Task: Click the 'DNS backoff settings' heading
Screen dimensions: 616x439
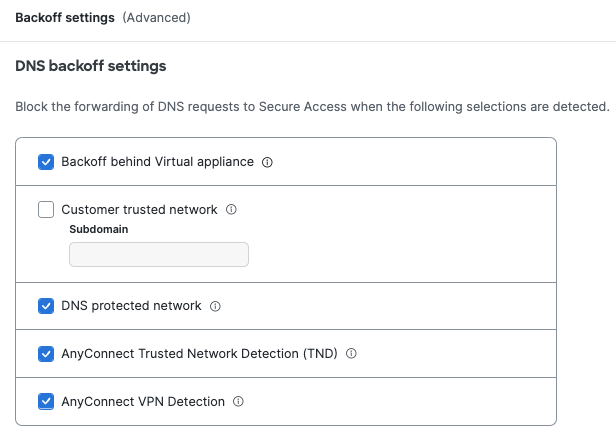Action: (x=91, y=66)
